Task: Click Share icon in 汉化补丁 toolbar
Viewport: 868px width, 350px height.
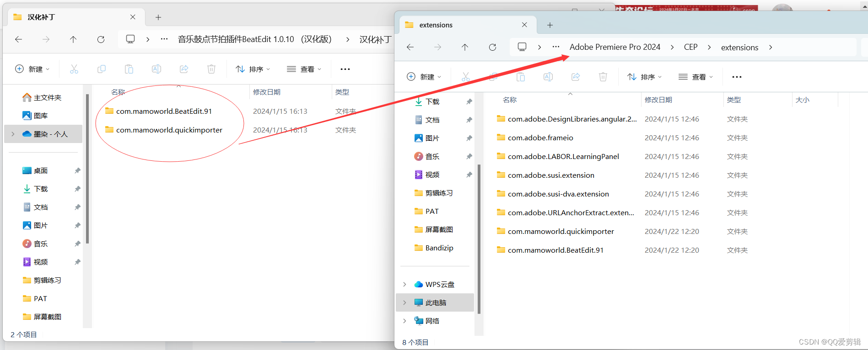Action: click(x=184, y=69)
